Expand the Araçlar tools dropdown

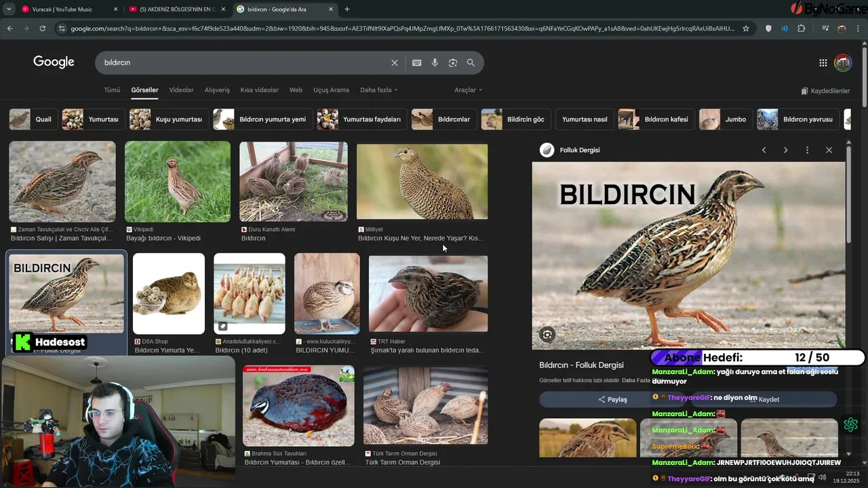click(x=468, y=90)
